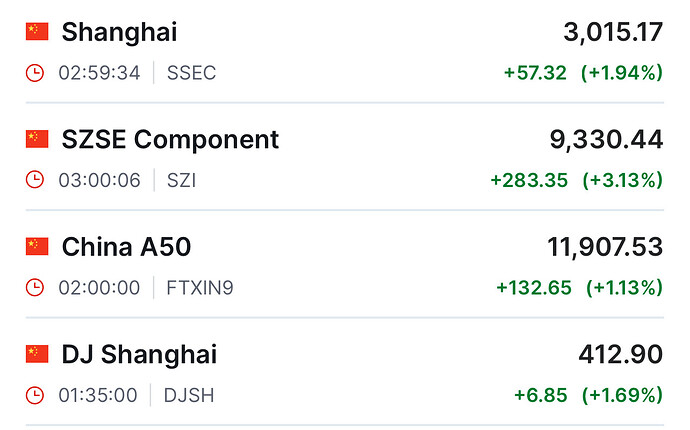Image resolution: width=690 pixels, height=430 pixels.
Task: Click the clock icon next to 01:35:00
Action: 35,395
